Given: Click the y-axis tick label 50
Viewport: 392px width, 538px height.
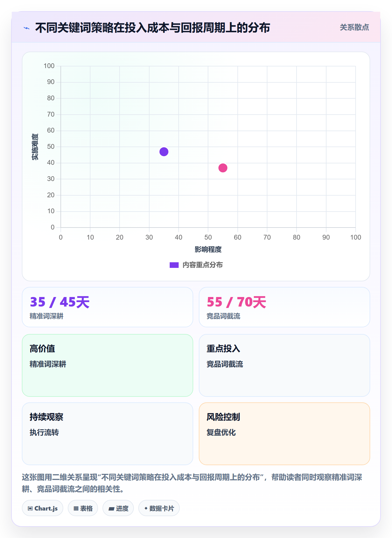Looking at the screenshot, I should 51,147.
